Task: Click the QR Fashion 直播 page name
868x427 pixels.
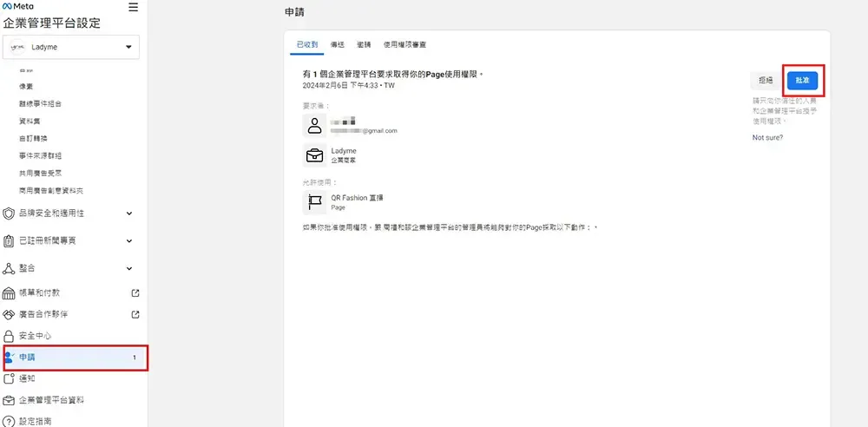Action: coord(358,198)
